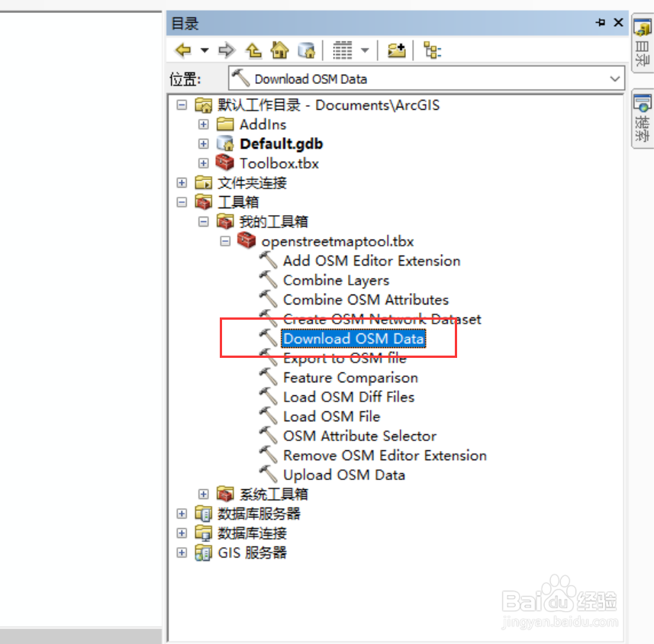This screenshot has height=644, width=654.
Task: Click hammer icon beside Combine Layers
Action: pos(268,280)
